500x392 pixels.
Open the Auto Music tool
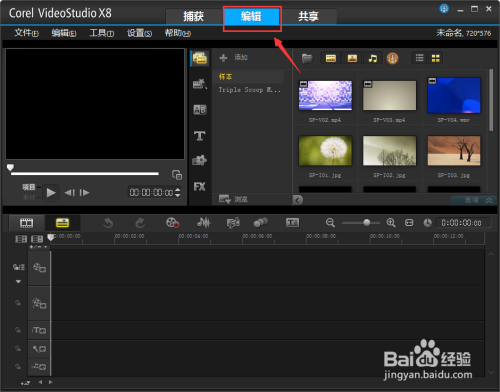coord(233,223)
